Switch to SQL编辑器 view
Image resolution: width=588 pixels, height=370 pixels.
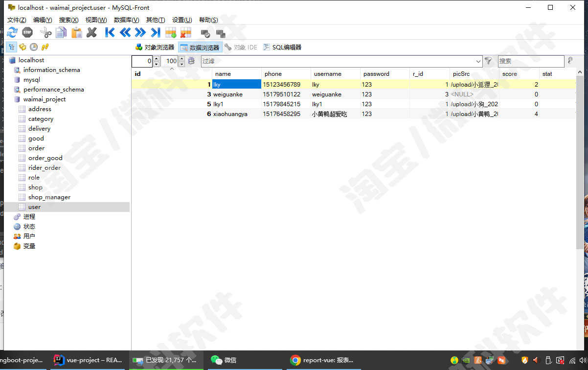coord(282,47)
